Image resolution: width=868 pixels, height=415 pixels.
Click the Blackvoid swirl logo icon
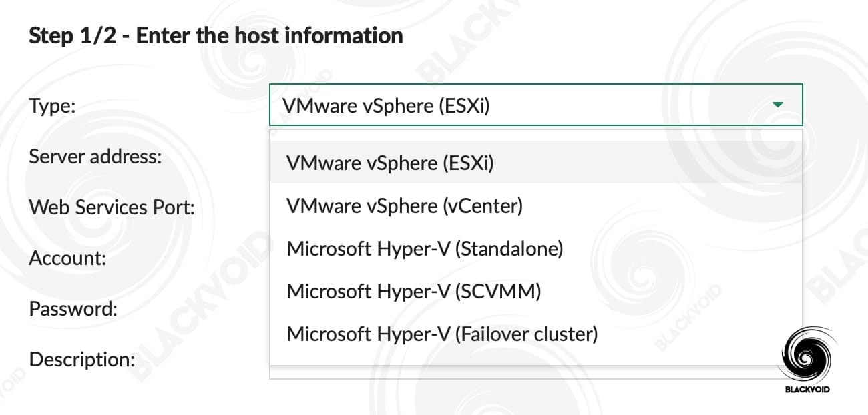pos(808,355)
